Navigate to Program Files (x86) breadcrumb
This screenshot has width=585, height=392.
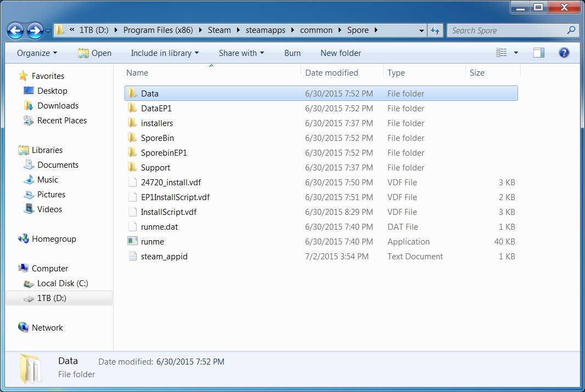click(158, 30)
